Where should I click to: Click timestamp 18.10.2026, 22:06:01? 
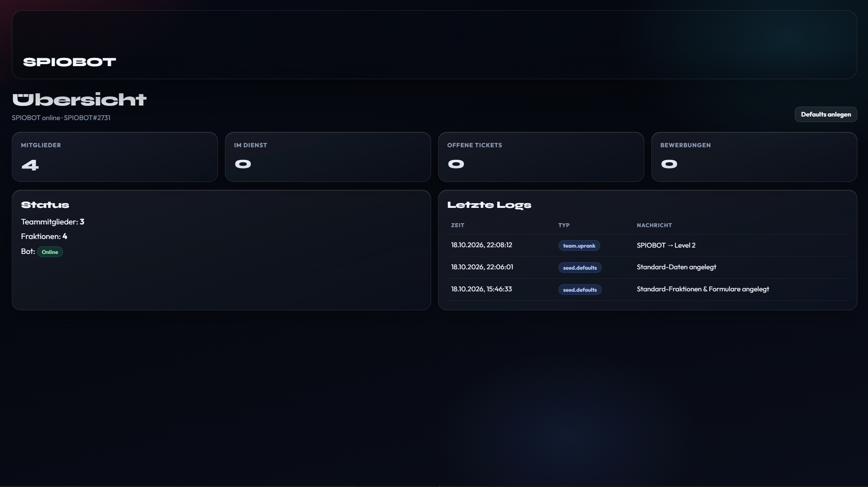click(x=482, y=267)
